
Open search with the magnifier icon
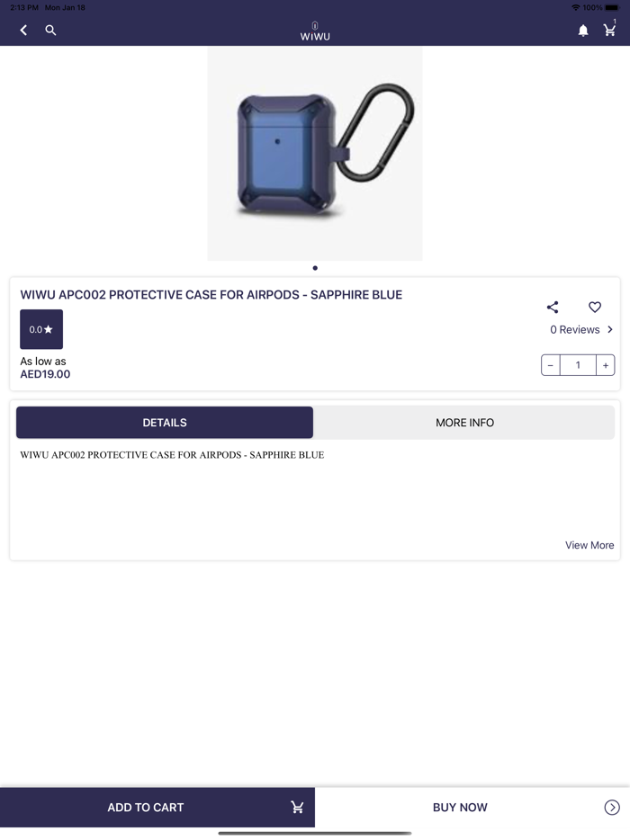click(50, 31)
